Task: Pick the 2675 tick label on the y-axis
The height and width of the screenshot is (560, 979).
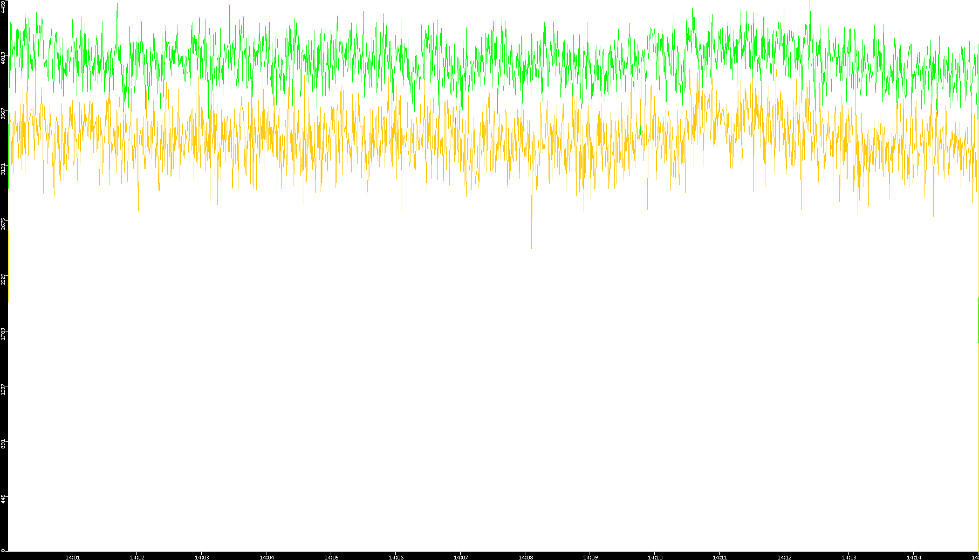Action: [x=3, y=224]
